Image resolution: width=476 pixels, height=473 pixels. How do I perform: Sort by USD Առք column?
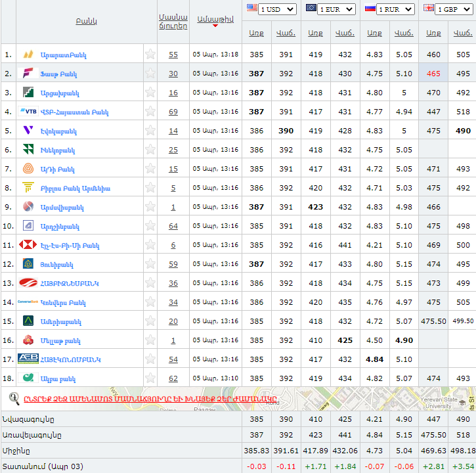(x=256, y=33)
